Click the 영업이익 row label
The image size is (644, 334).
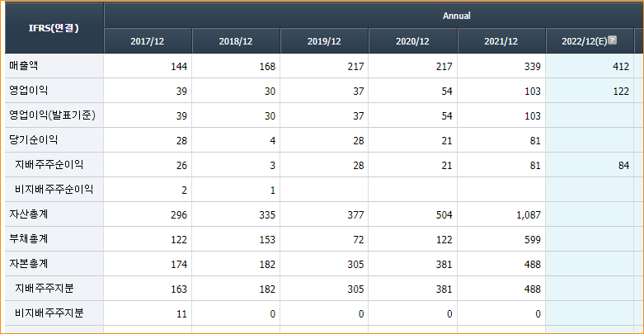pos(29,91)
